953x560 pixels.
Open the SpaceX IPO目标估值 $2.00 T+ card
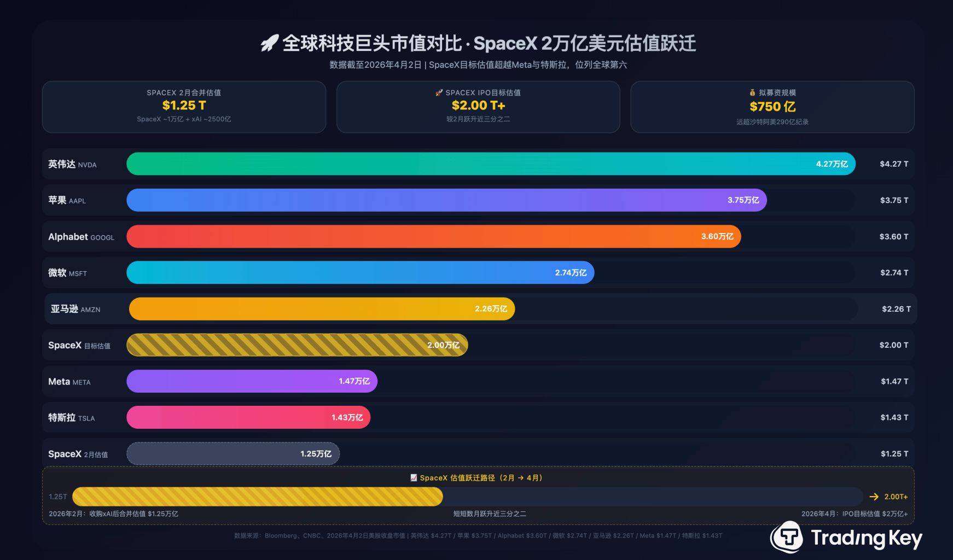pyautogui.click(x=478, y=107)
